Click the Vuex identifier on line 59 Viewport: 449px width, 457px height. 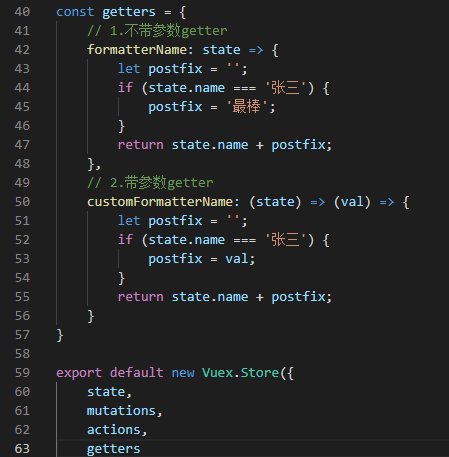(x=217, y=373)
